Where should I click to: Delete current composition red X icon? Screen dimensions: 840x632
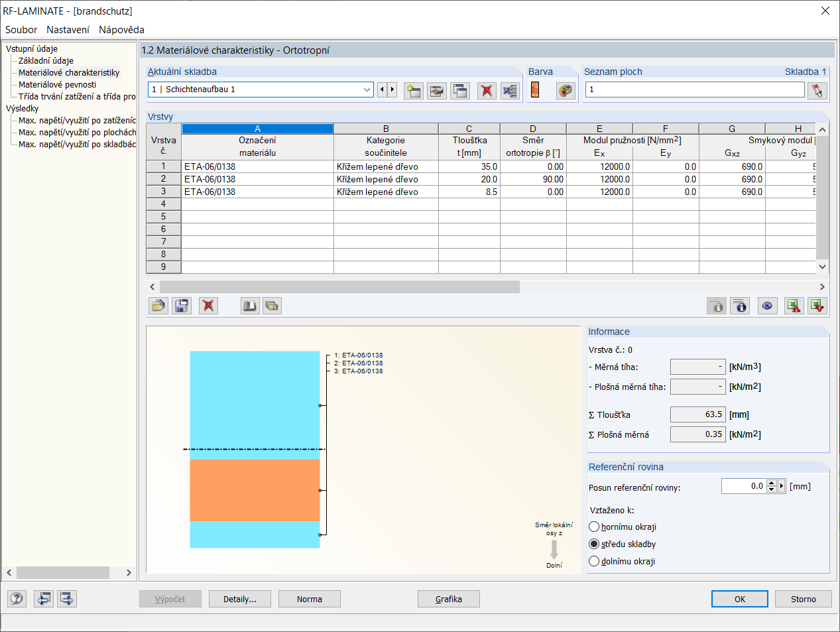tap(487, 90)
